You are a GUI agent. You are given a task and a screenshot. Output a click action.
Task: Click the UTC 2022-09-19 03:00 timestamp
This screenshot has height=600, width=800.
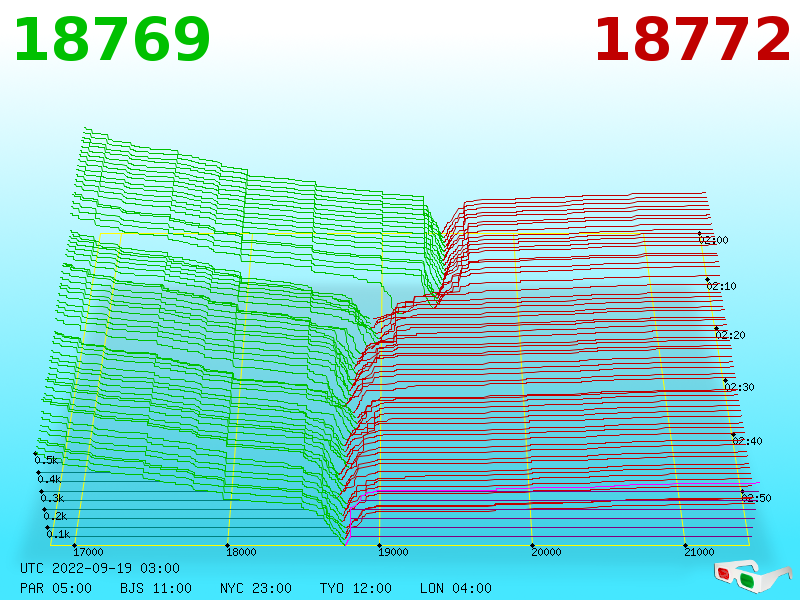pyautogui.click(x=100, y=568)
